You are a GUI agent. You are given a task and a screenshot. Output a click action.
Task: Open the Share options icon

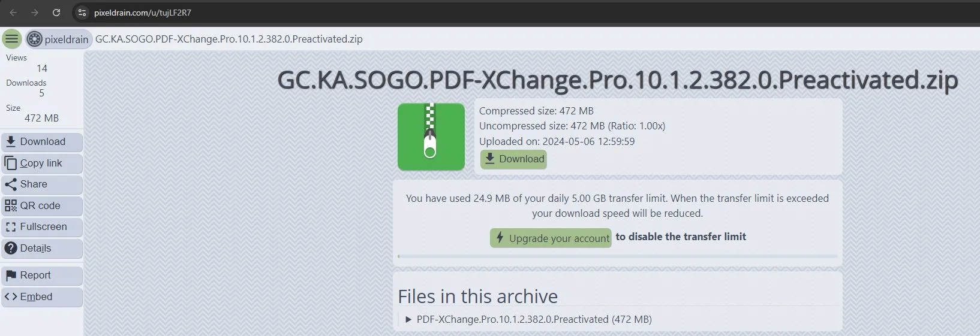pyautogui.click(x=11, y=184)
